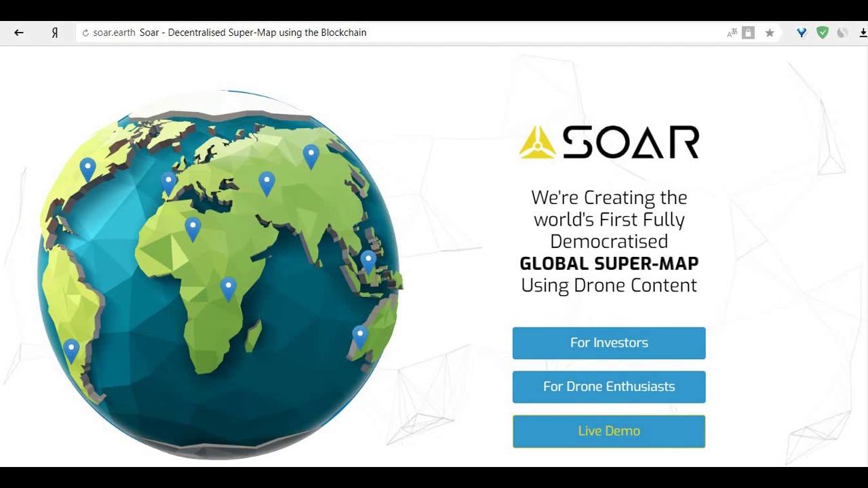Click the map pin over Eastern Siberia

(x=311, y=157)
